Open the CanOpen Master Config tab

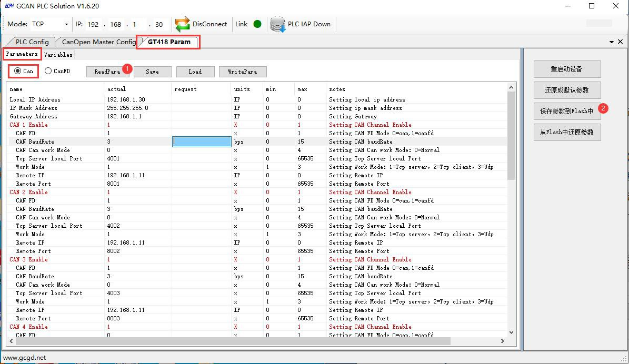(98, 42)
